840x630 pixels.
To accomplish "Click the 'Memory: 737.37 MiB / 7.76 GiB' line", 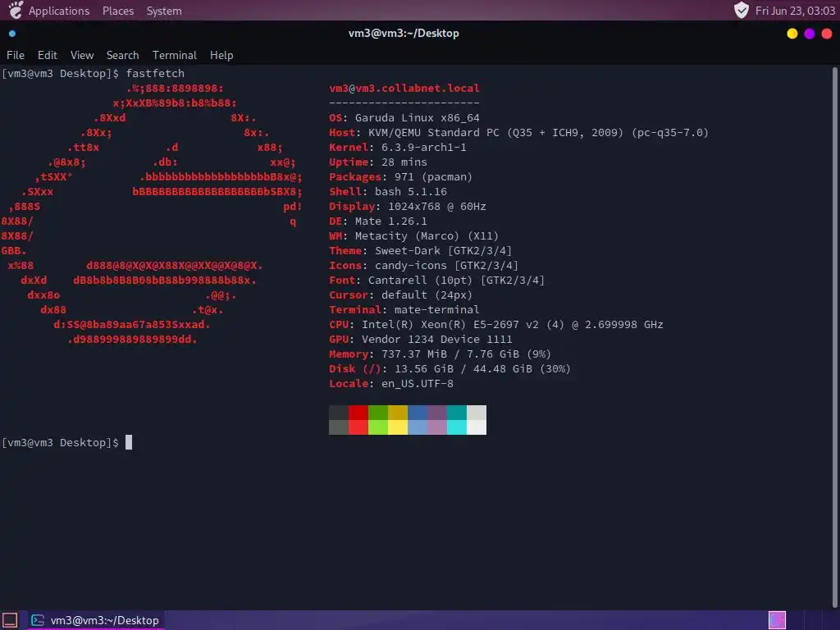I will click(441, 354).
